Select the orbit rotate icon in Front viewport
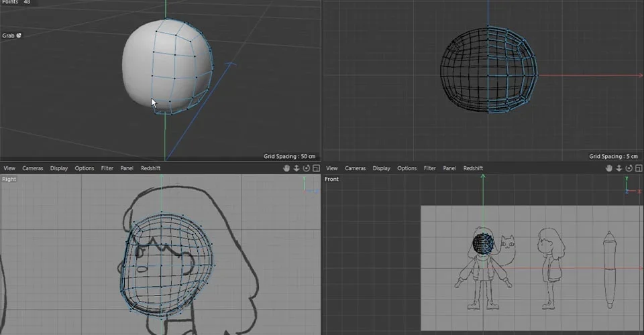The width and height of the screenshot is (644, 335). [x=629, y=168]
